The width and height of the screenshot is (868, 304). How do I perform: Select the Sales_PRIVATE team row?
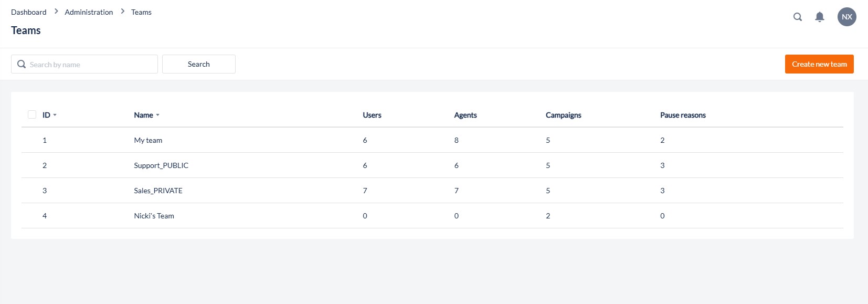point(158,191)
